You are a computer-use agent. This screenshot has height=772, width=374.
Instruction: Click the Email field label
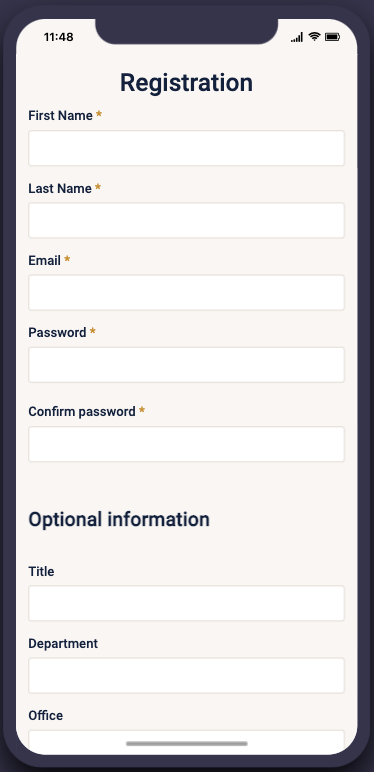44,260
